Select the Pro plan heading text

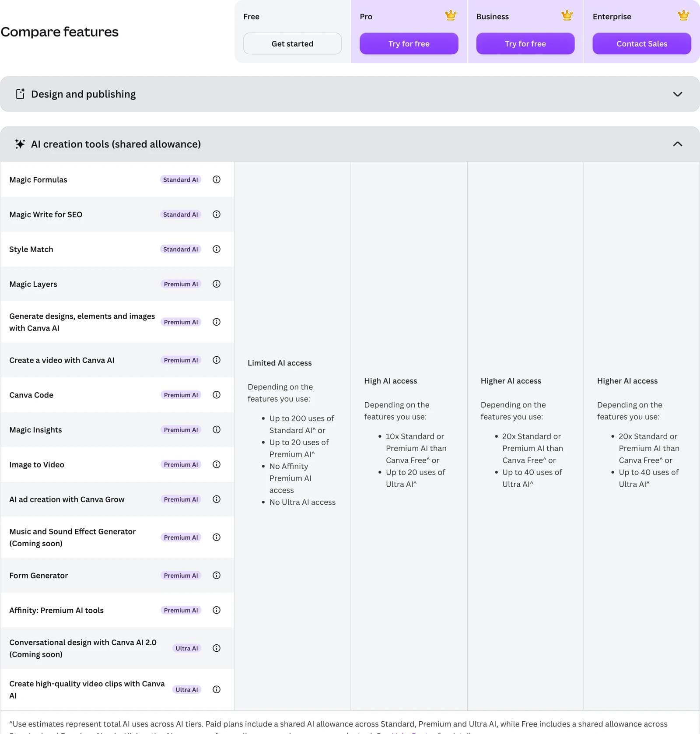click(366, 17)
